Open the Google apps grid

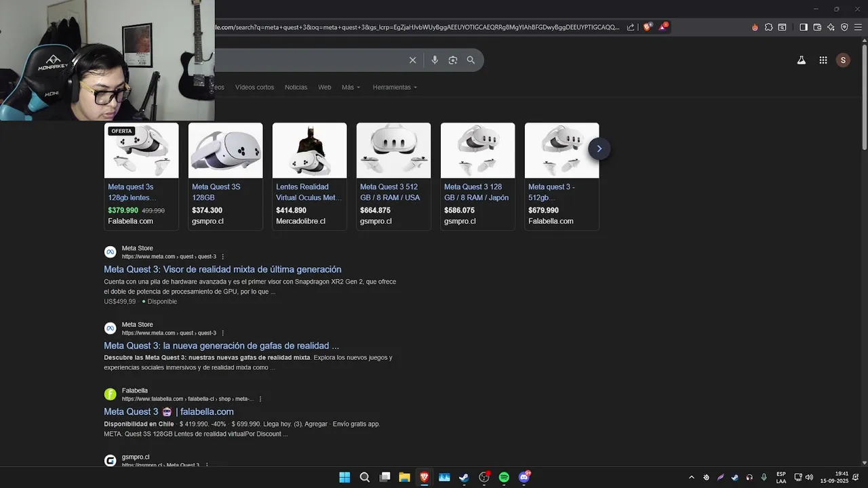point(823,60)
